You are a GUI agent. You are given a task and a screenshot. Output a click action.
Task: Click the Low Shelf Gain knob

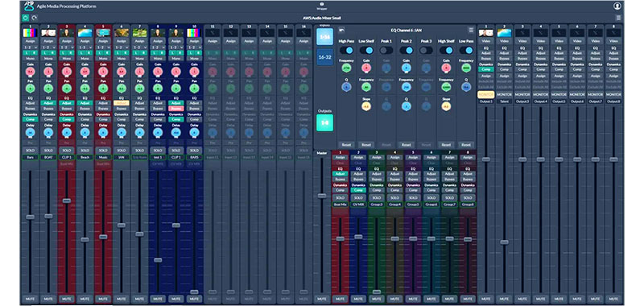coord(366,68)
